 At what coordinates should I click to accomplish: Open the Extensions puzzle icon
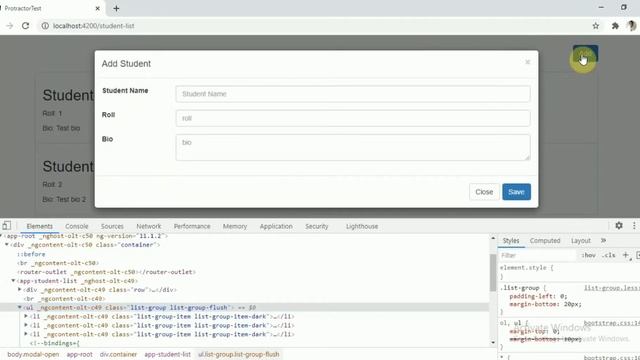[x=615, y=26]
